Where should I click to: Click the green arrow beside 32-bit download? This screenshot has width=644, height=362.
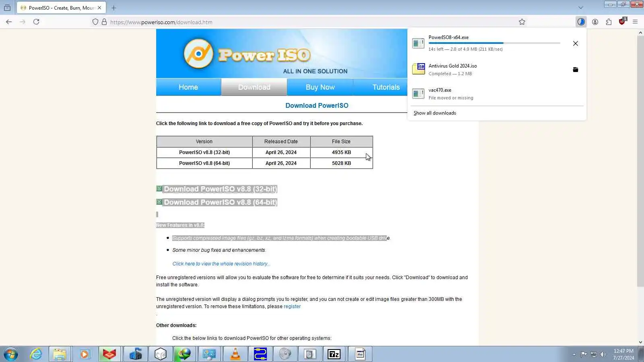[x=159, y=189]
